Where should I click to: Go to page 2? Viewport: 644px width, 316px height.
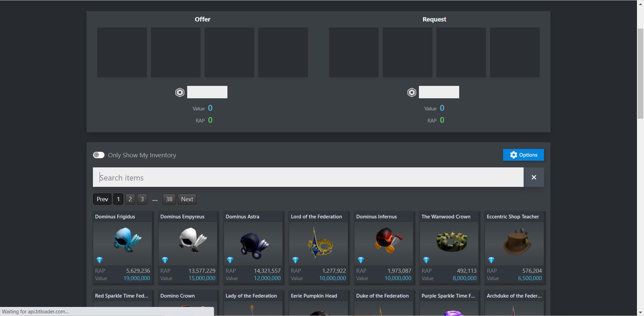(x=130, y=199)
